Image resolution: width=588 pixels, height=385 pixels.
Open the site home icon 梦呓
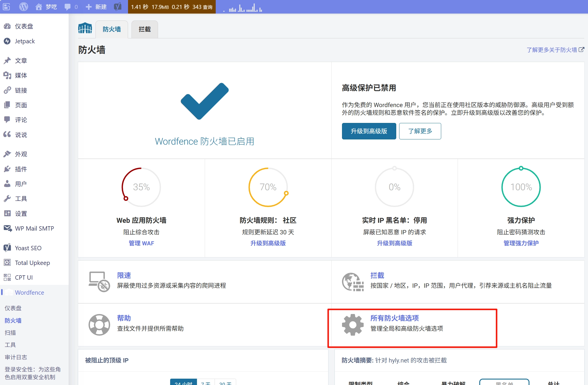pos(39,7)
